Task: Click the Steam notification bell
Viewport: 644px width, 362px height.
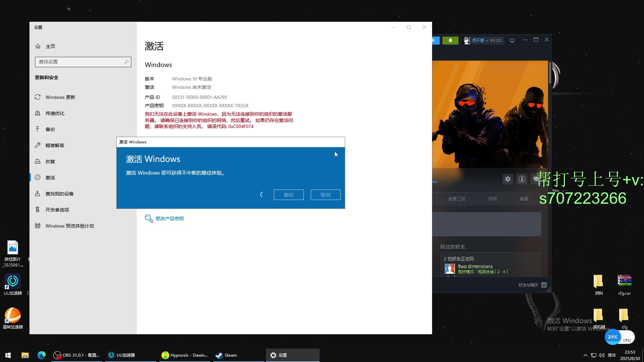Action: [450, 41]
